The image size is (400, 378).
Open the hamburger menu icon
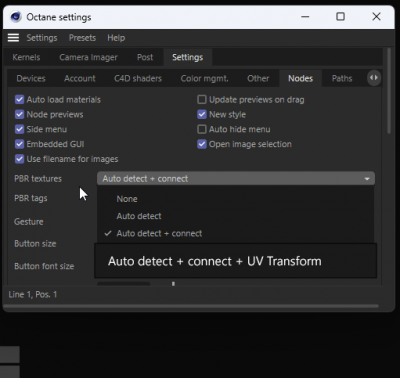(x=13, y=38)
